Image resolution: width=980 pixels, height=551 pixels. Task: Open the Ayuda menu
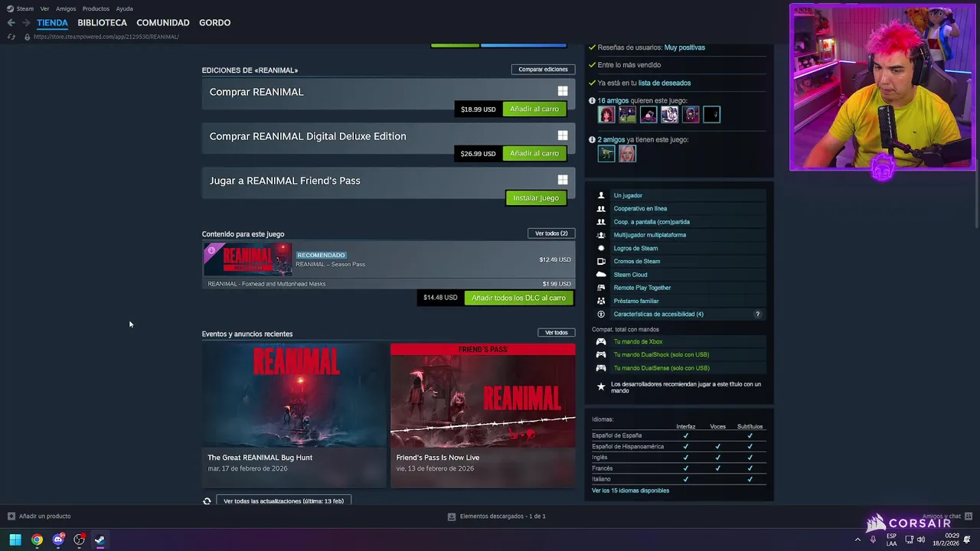[124, 8]
